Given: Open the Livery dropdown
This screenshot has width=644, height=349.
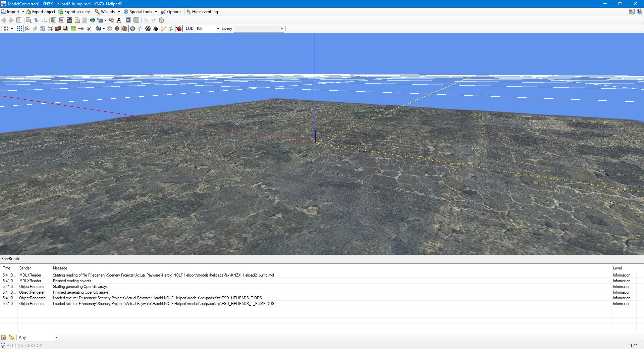Looking at the screenshot, I should (x=281, y=29).
